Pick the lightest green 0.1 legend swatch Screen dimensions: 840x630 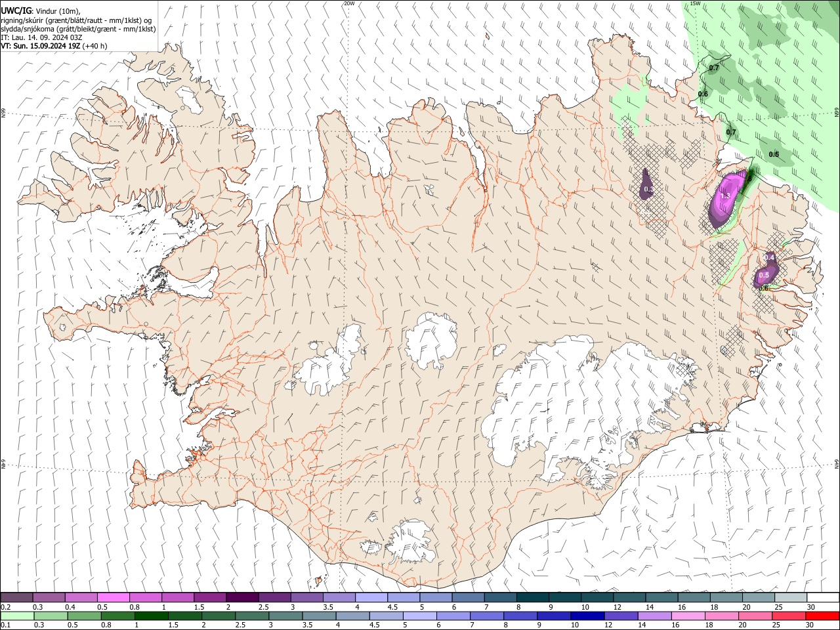coord(16,616)
